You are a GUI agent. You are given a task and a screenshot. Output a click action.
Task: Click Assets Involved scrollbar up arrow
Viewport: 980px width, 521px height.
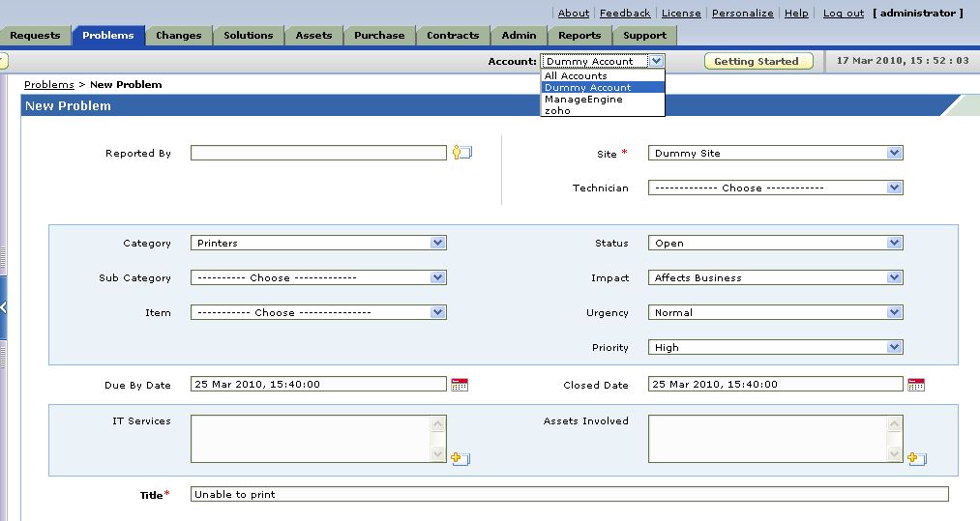(x=894, y=423)
